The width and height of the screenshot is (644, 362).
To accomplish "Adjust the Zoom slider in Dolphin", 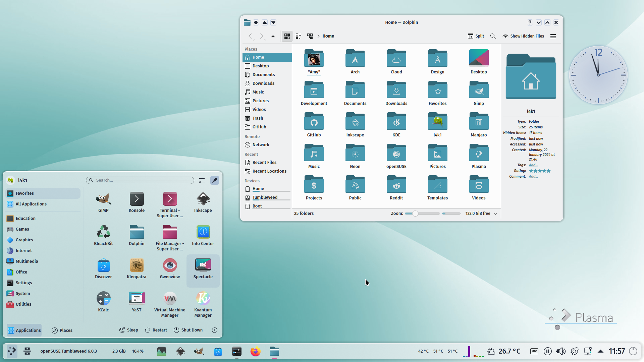I will click(x=422, y=214).
